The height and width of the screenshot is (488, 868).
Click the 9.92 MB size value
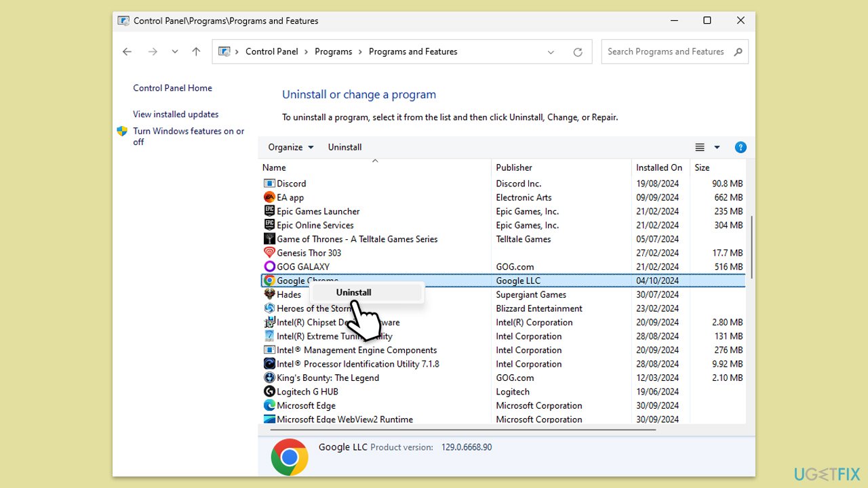tap(727, 364)
